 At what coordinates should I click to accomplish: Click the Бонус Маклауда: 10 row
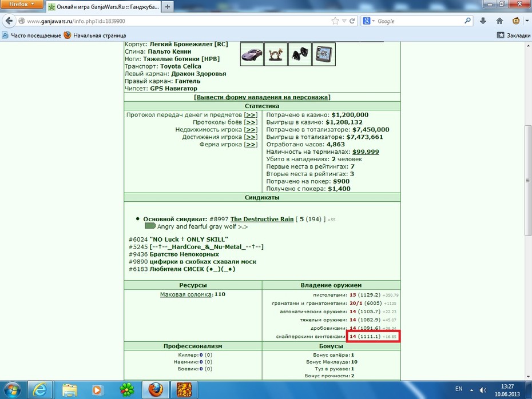pos(331,362)
